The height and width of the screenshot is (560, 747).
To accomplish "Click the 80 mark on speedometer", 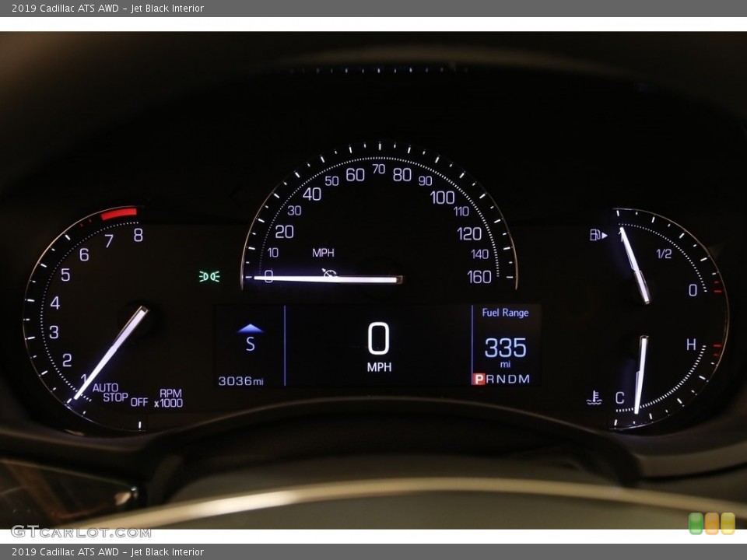I will coord(402,175).
